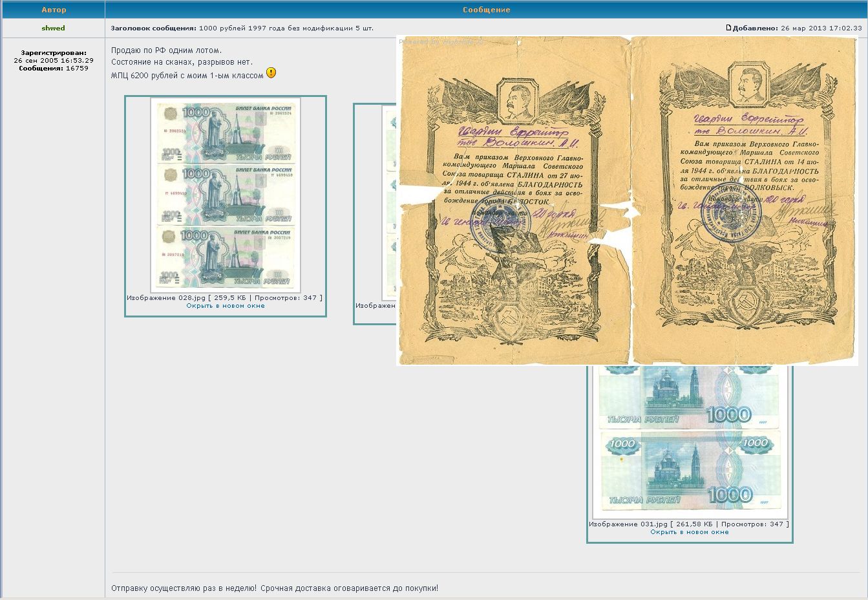Click the yellow exclamation emoticon
Screen dimensions: 868x600
[271, 73]
